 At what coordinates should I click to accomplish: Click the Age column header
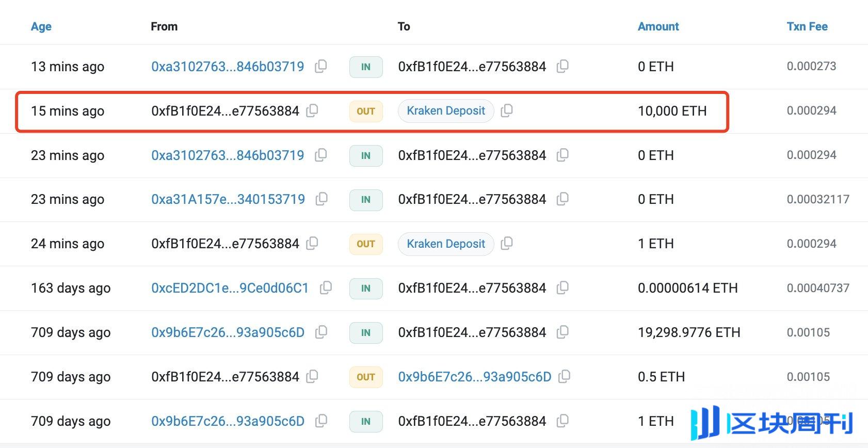coord(41,26)
